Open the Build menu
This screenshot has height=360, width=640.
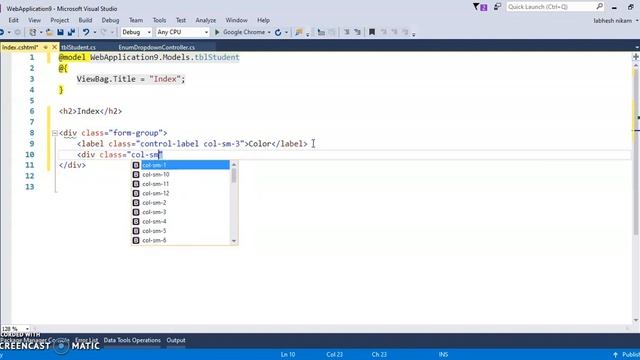click(x=85, y=20)
